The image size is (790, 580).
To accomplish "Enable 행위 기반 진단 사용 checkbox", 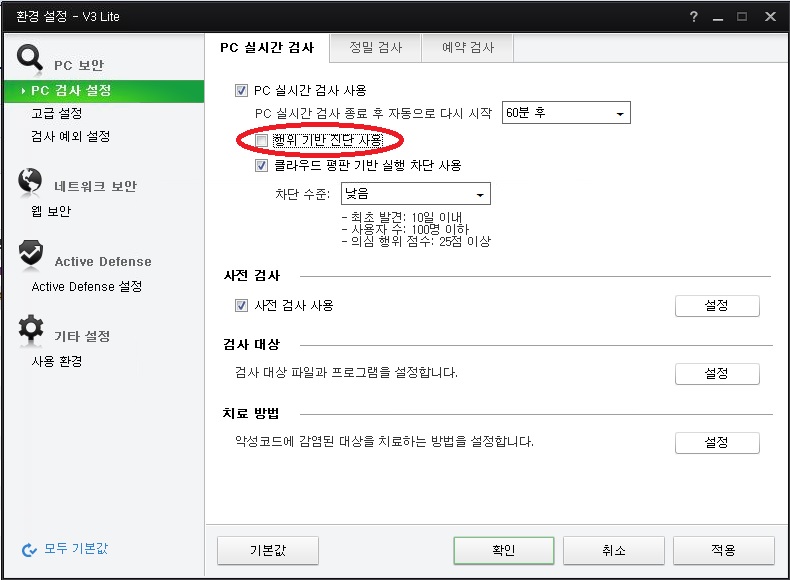I will [x=262, y=140].
